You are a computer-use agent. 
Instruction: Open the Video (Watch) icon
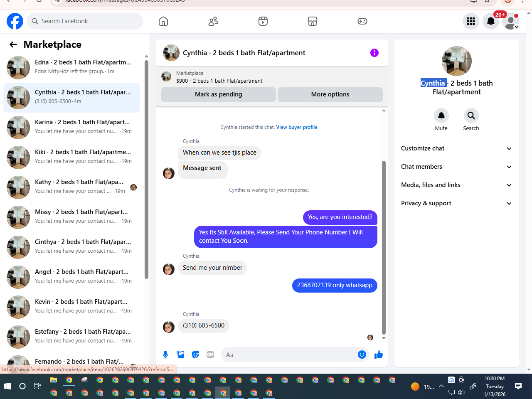263,21
